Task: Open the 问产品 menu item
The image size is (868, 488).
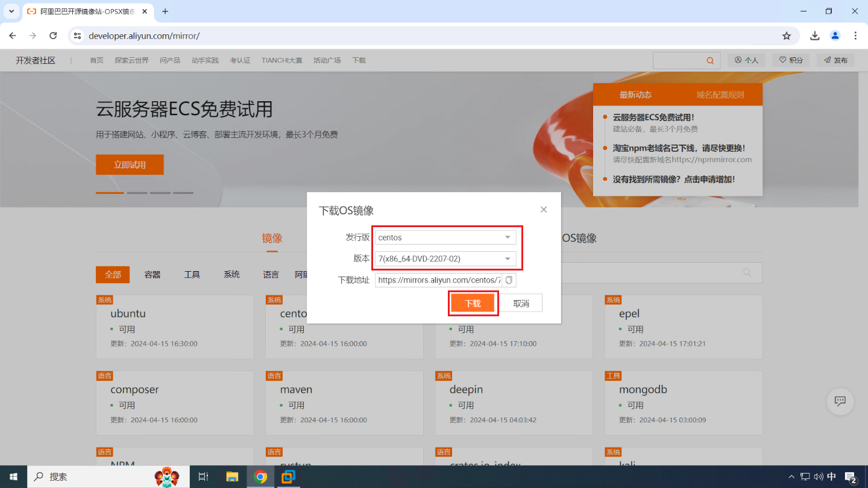Action: pos(170,60)
